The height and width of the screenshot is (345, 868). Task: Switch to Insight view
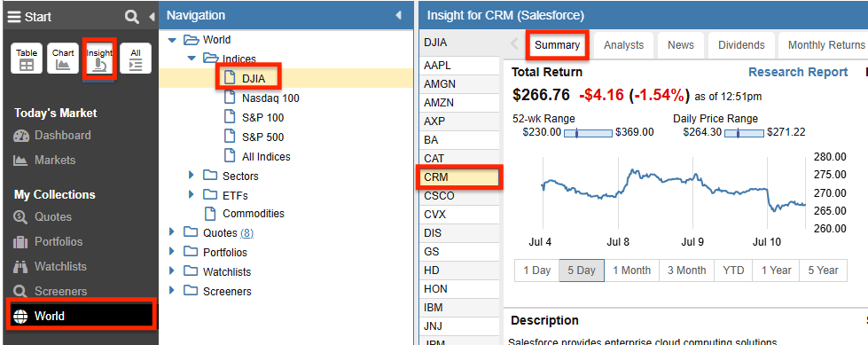[x=99, y=59]
